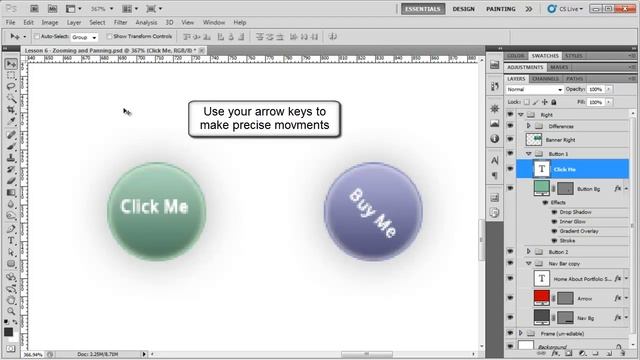Enable Show Transform Controls checkbox
The image size is (640, 360).
(109, 36)
